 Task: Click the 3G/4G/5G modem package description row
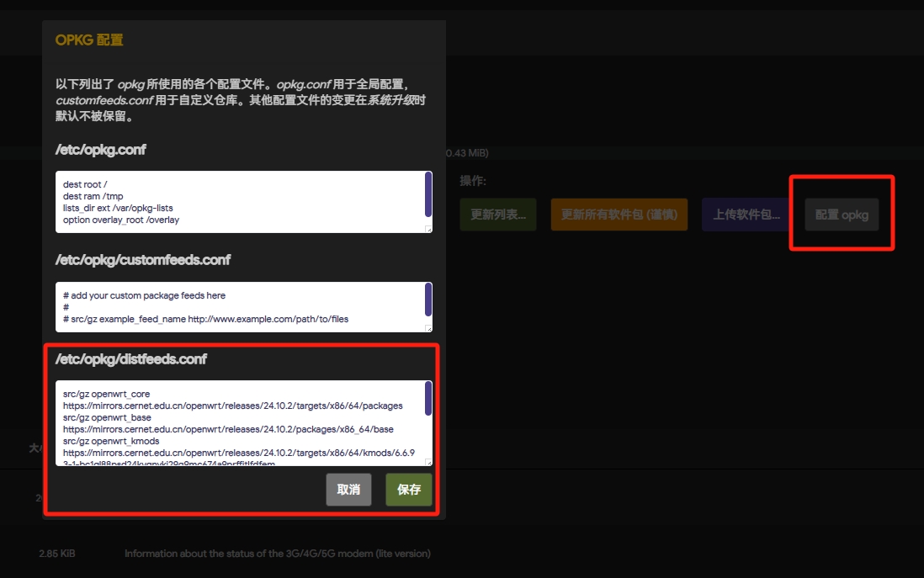pos(278,554)
